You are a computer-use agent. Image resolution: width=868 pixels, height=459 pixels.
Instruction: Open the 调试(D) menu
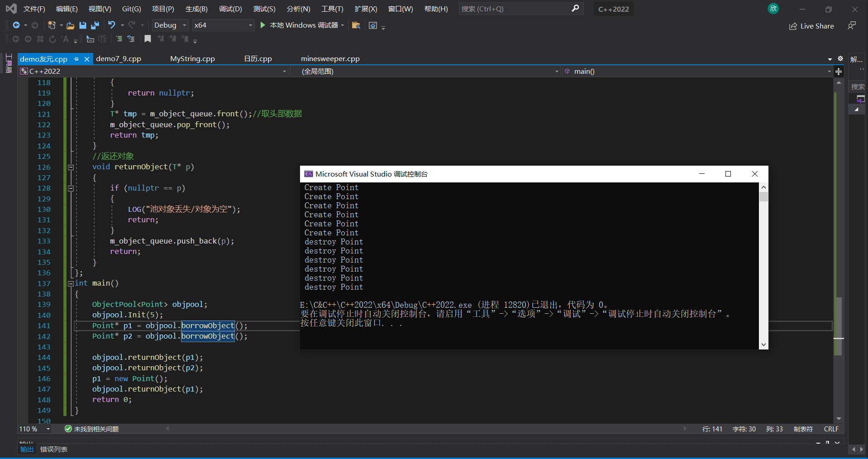230,9
